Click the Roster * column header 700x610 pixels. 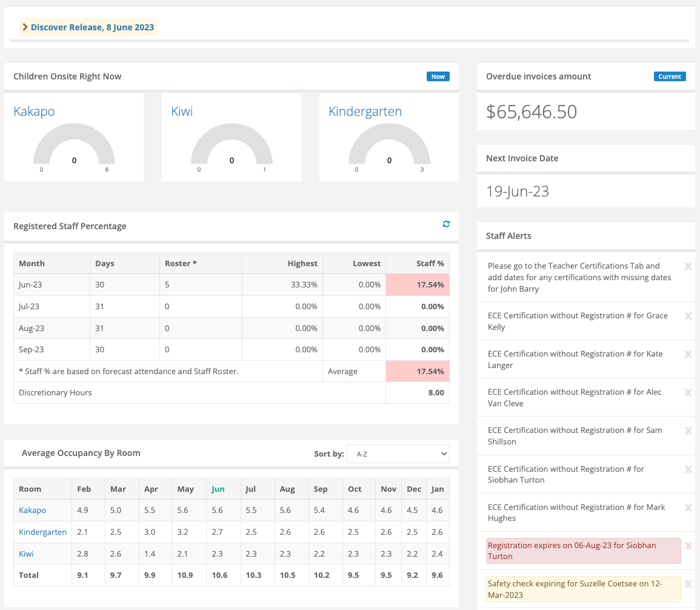pyautogui.click(x=201, y=264)
